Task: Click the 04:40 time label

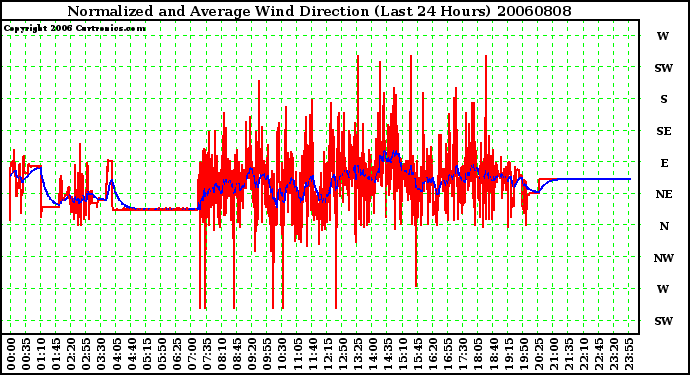Action: [132, 354]
